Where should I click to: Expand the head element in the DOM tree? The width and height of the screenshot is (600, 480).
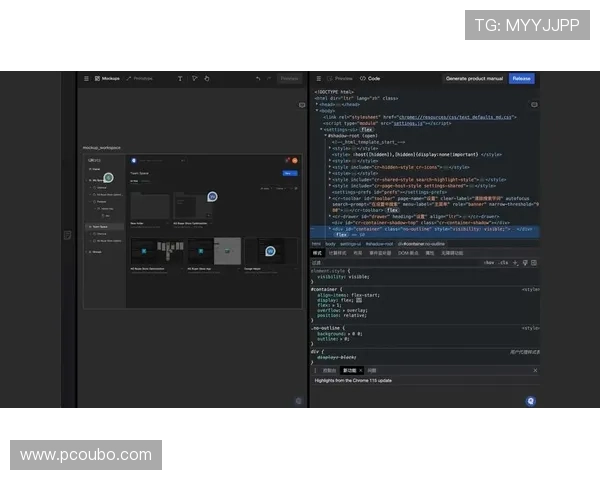[317, 104]
